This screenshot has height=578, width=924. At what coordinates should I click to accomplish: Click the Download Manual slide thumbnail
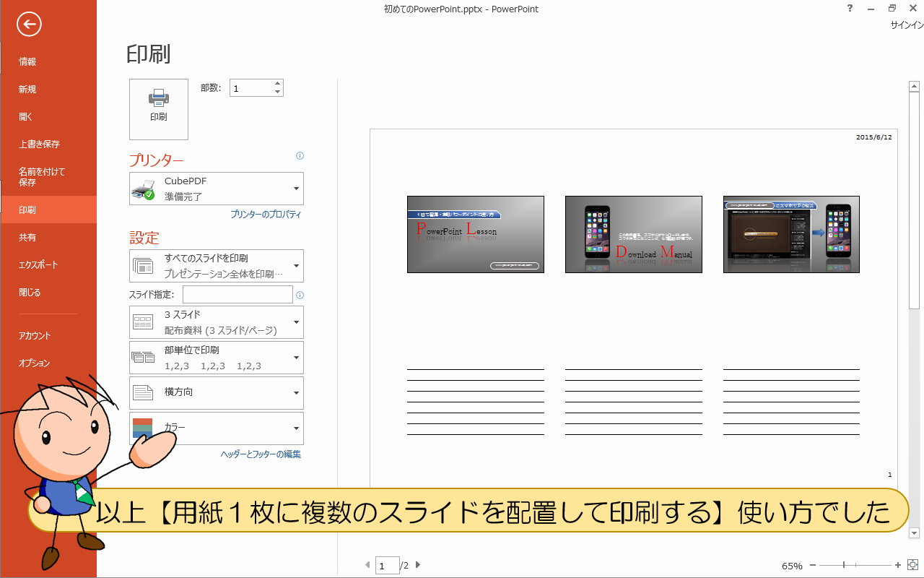click(x=634, y=234)
